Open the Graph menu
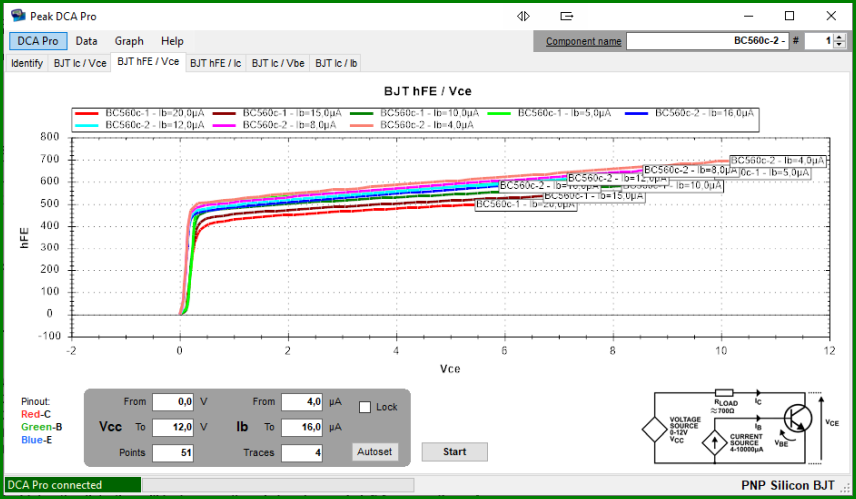The width and height of the screenshot is (856, 499). click(x=129, y=41)
